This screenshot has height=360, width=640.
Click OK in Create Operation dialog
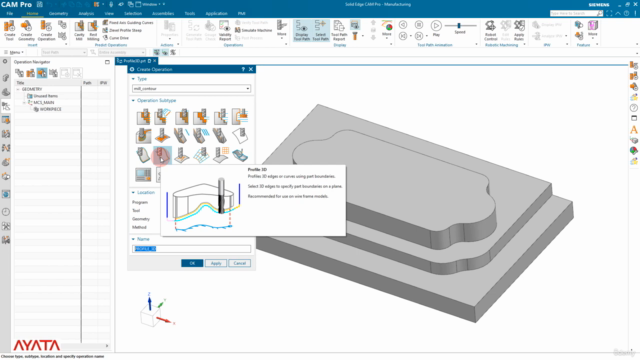192,263
